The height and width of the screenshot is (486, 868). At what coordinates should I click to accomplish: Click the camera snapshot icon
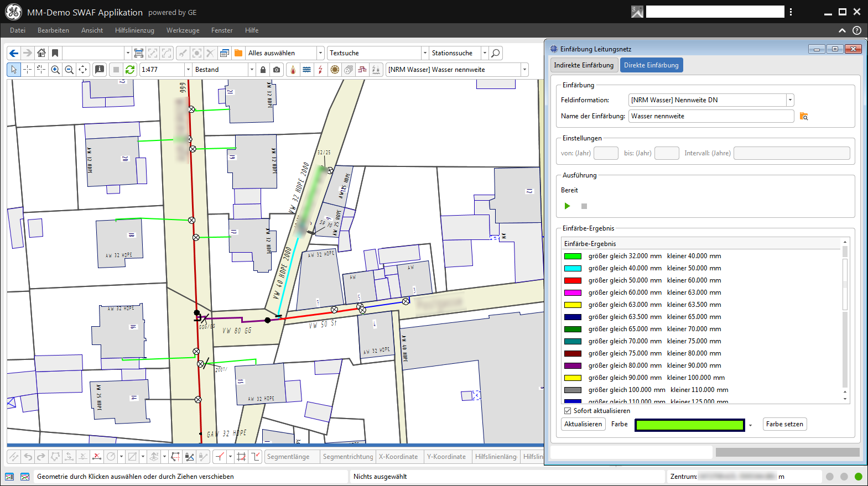pyautogui.click(x=277, y=70)
